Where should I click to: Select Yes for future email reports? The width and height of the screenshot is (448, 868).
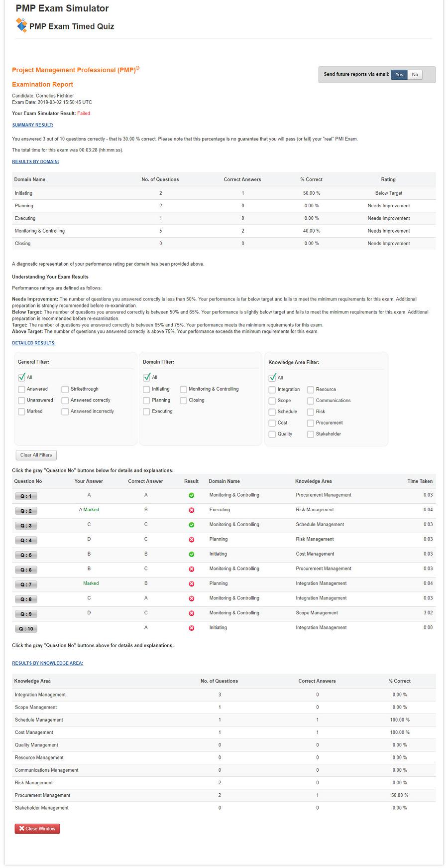(399, 75)
